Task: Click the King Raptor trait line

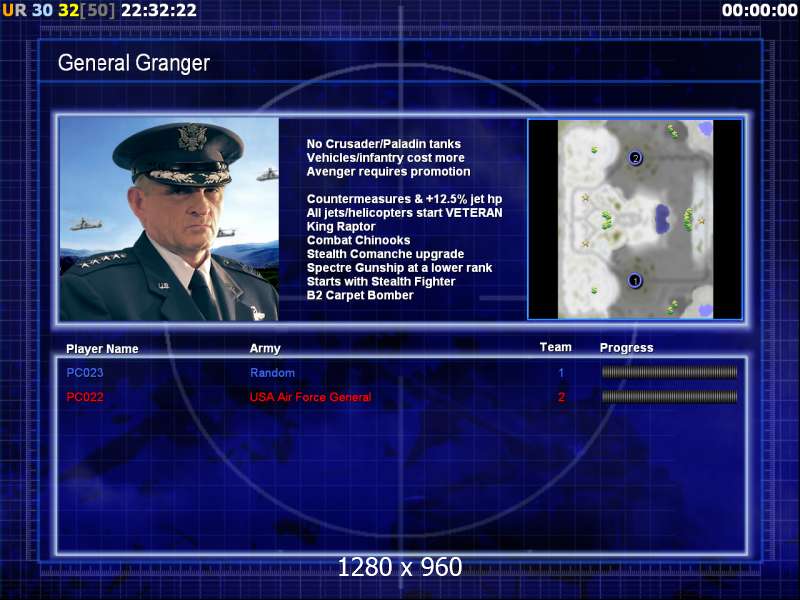Action: 341,227
